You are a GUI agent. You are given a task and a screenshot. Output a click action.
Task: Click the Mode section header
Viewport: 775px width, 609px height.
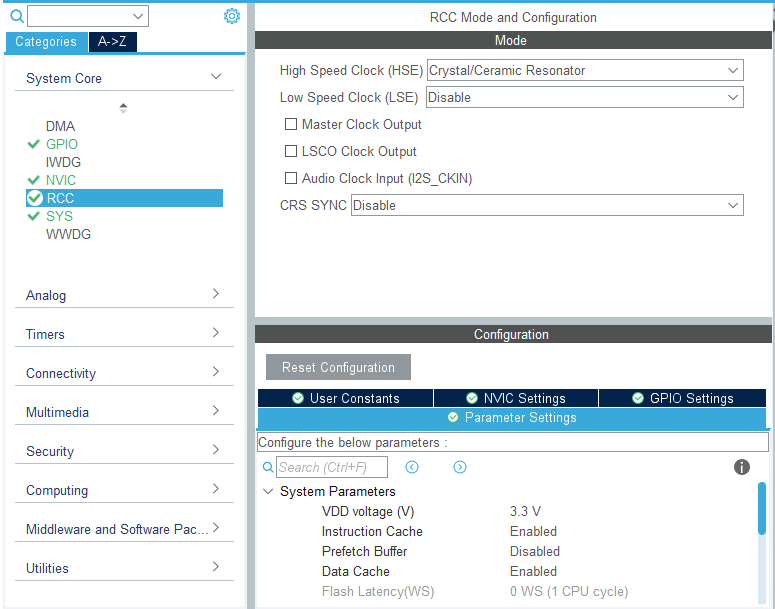[513, 40]
